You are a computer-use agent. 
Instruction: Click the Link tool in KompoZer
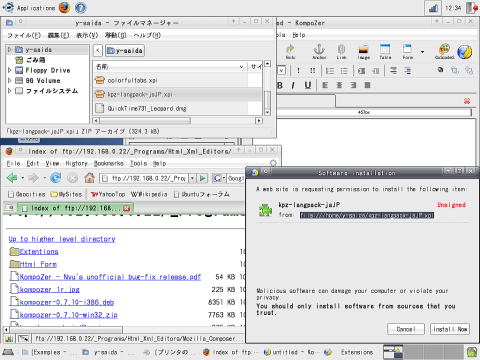[341, 52]
